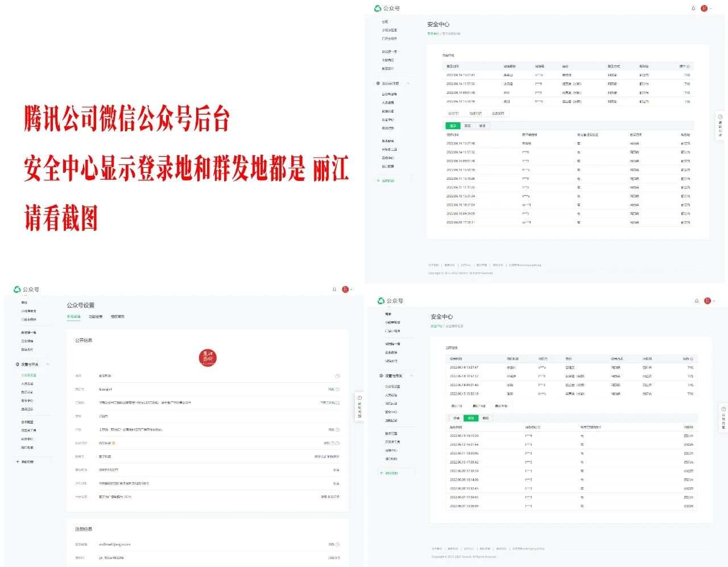Open 授权管理 tab in 公众号设置 screenshot
Image resolution: width=728 pixels, height=567 pixels.
(x=118, y=317)
